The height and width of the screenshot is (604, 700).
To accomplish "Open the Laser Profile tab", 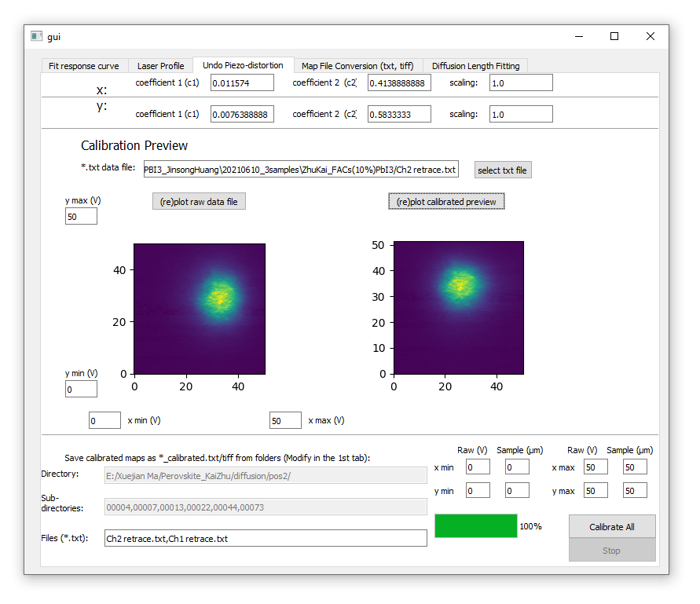I will click(x=161, y=66).
